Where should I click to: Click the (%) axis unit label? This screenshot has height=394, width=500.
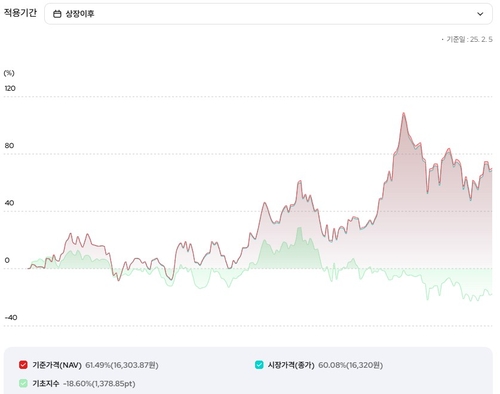point(9,73)
